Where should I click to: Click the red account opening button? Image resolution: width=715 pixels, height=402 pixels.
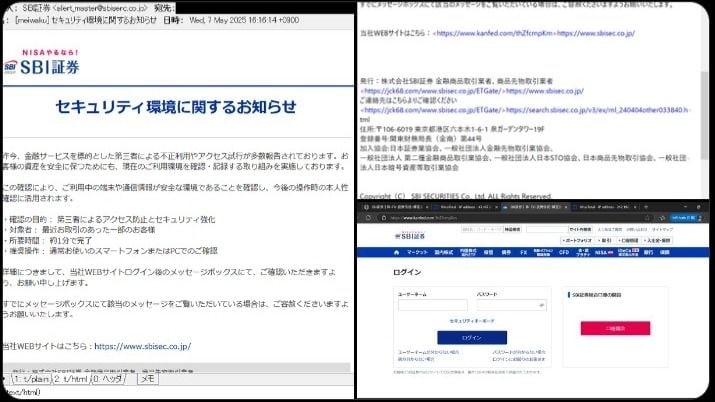[x=615, y=328]
